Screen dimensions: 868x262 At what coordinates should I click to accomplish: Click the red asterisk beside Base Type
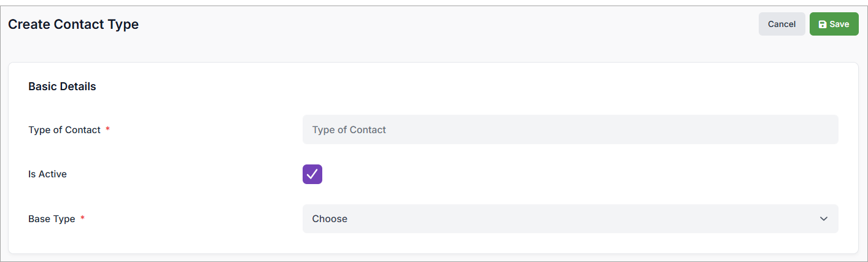[83, 219]
